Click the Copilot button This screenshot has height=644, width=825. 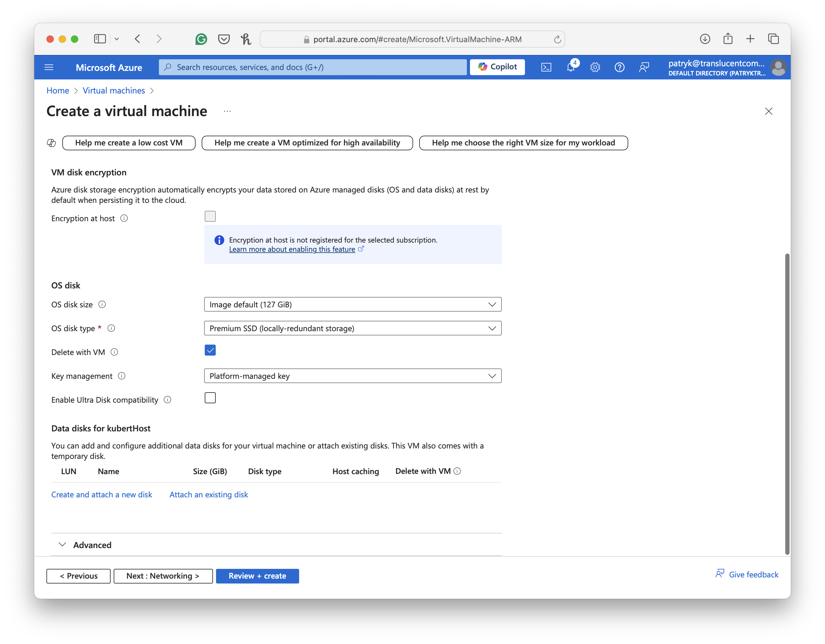[497, 67]
